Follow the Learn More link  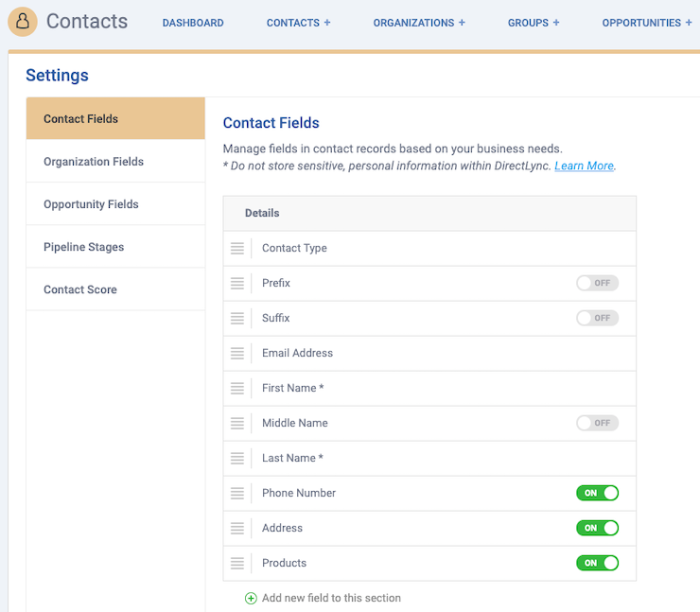point(584,166)
